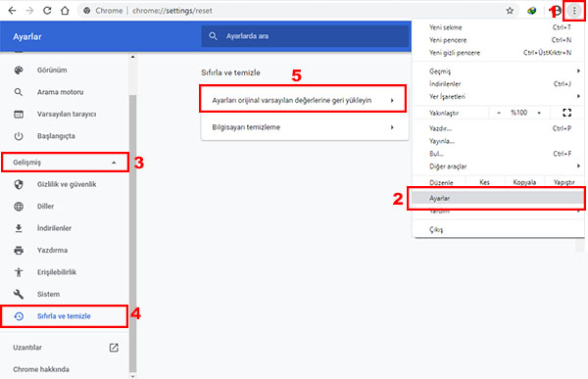Open Bilgisayarı temizleme row arrow
The image size is (588, 379).
[392, 127]
